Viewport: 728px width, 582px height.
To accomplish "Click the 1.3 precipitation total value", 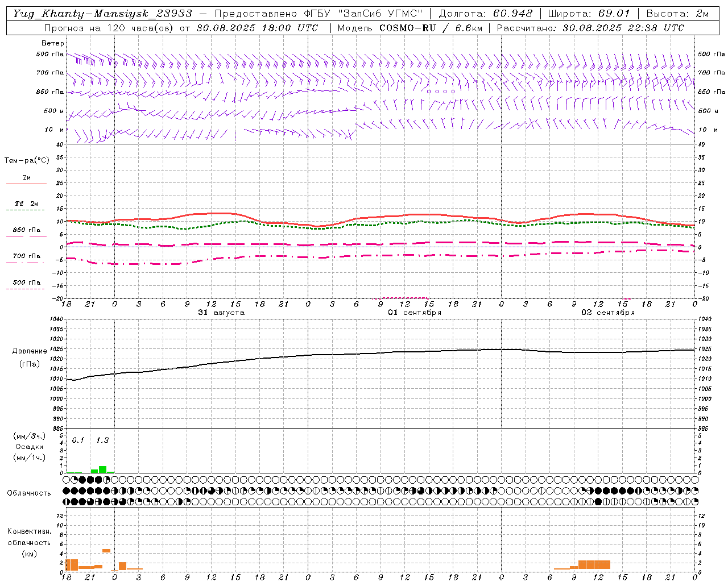I will click(x=102, y=440).
